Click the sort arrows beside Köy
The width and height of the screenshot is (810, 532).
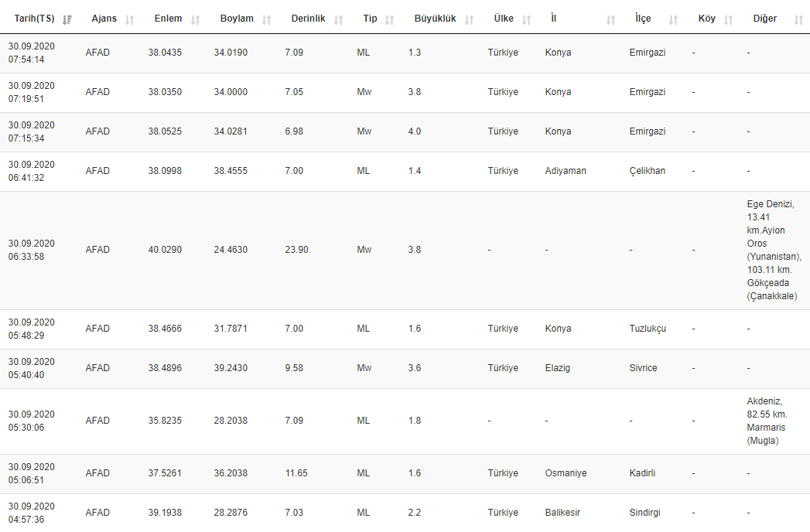(x=728, y=19)
